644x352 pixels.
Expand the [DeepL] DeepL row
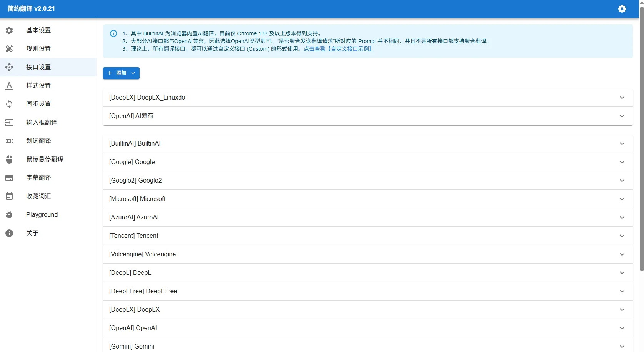[368, 273]
